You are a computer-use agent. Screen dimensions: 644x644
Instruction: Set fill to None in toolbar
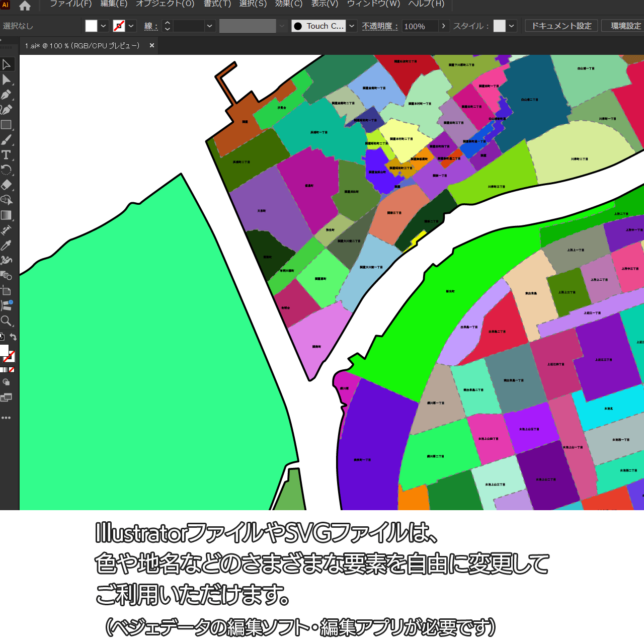[x=12, y=370]
